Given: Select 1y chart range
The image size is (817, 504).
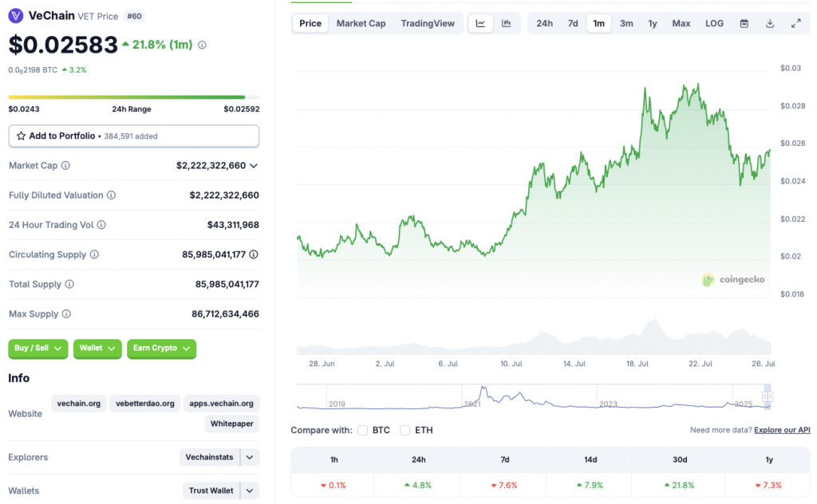Looking at the screenshot, I should tap(653, 23).
